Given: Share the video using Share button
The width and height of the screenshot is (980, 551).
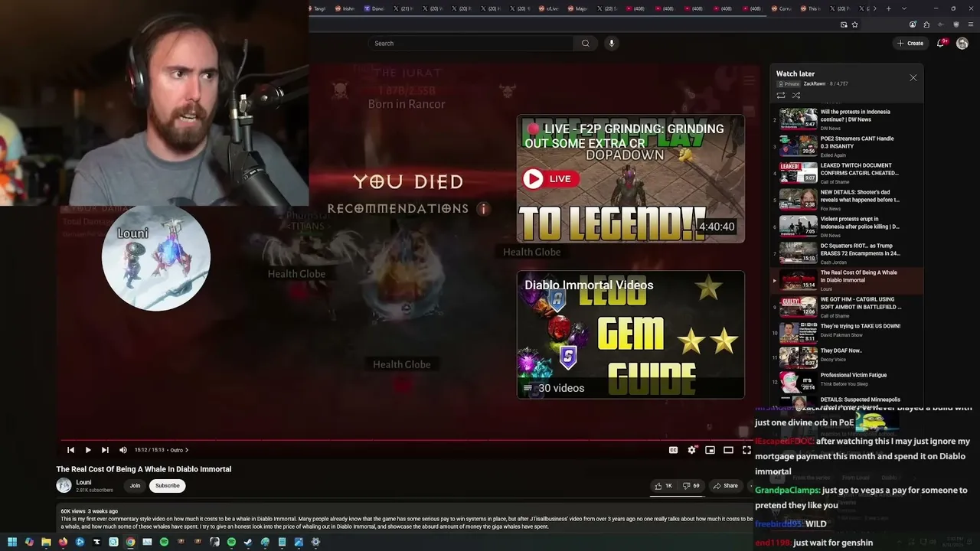Looking at the screenshot, I should tap(725, 486).
